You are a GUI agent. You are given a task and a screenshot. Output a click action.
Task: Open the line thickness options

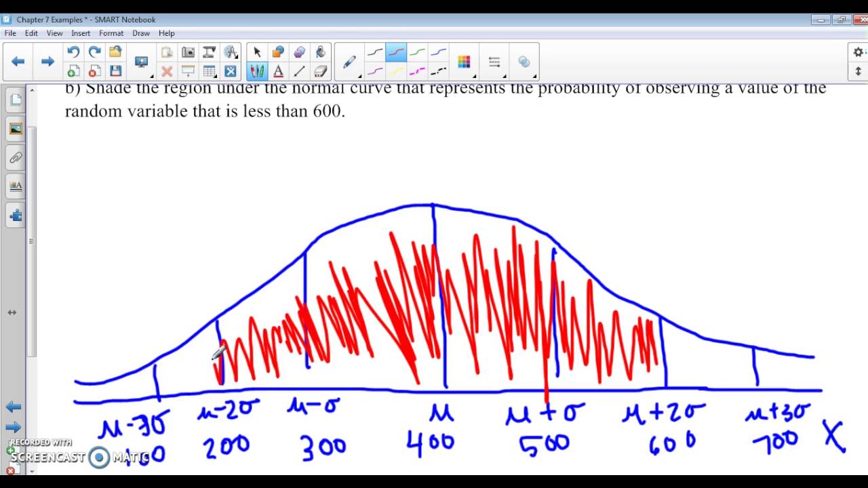coord(494,62)
